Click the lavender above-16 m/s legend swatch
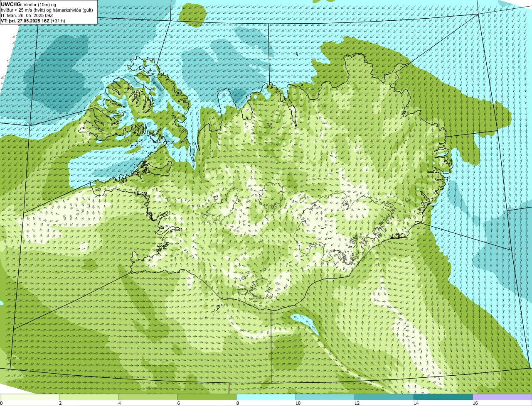Viewport: 532px width, 406px height. point(502,397)
